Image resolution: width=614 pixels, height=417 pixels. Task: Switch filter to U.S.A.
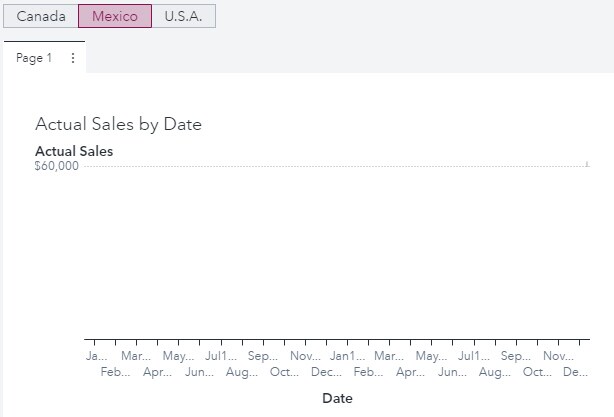click(183, 17)
